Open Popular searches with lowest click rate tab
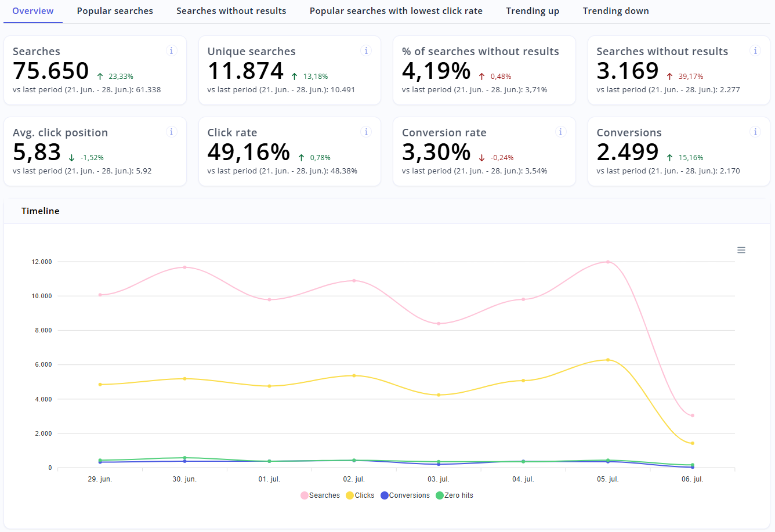Screen dimensions: 775x532 pos(396,11)
